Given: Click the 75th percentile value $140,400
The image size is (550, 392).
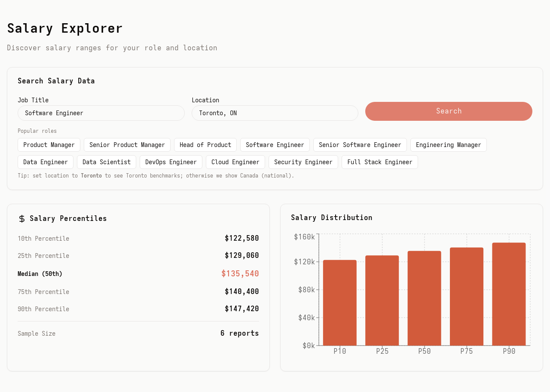Looking at the screenshot, I should click(x=242, y=292).
